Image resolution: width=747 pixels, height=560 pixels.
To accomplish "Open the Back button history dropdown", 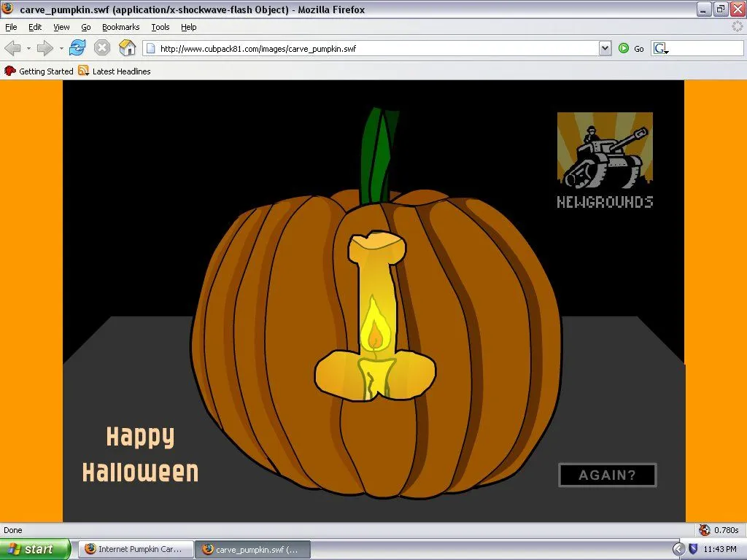I will [x=28, y=49].
